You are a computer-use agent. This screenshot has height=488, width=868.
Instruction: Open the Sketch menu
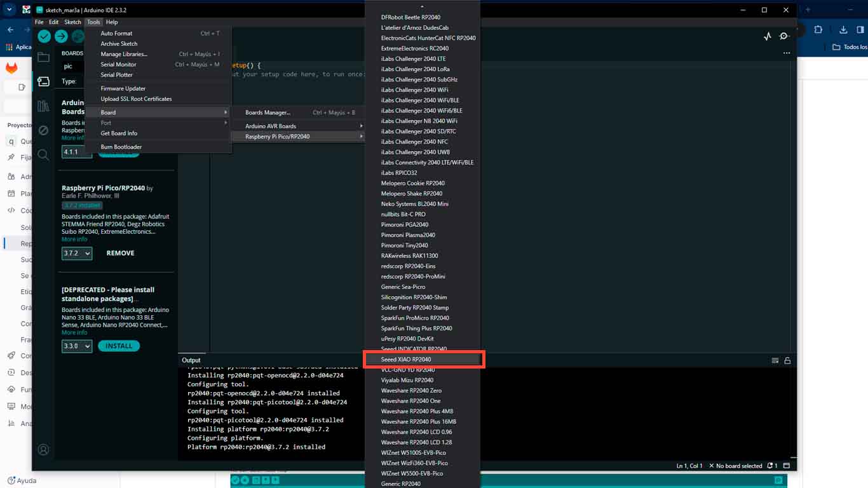pos(72,22)
